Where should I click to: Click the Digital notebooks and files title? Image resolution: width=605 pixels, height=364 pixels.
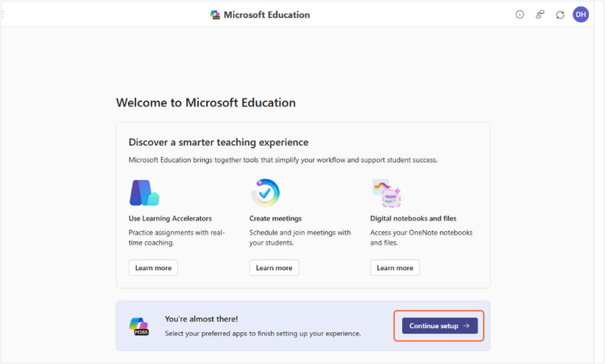click(413, 218)
